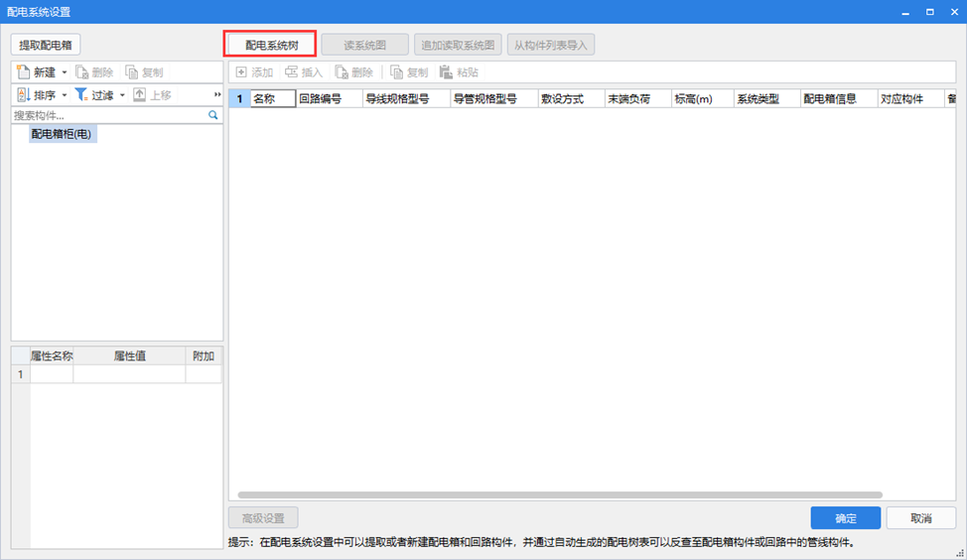Select 配电箱柜(电) tree item

pos(63,134)
